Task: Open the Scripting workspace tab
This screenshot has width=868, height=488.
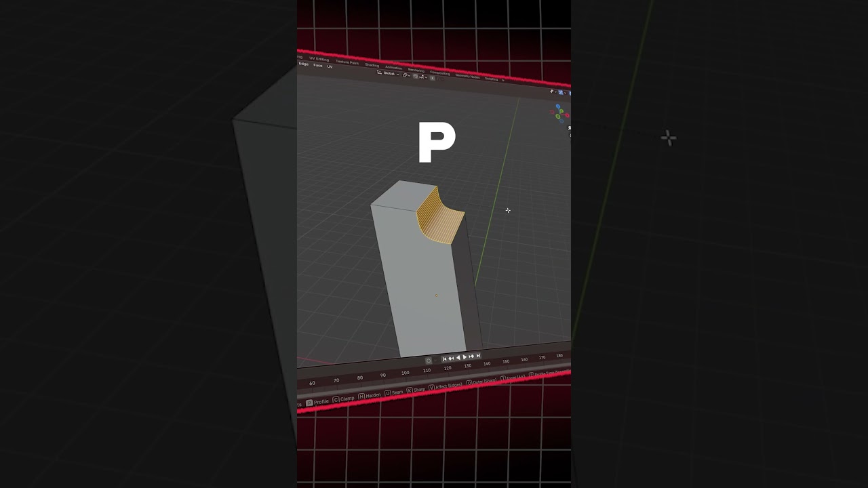Action: coord(491,79)
